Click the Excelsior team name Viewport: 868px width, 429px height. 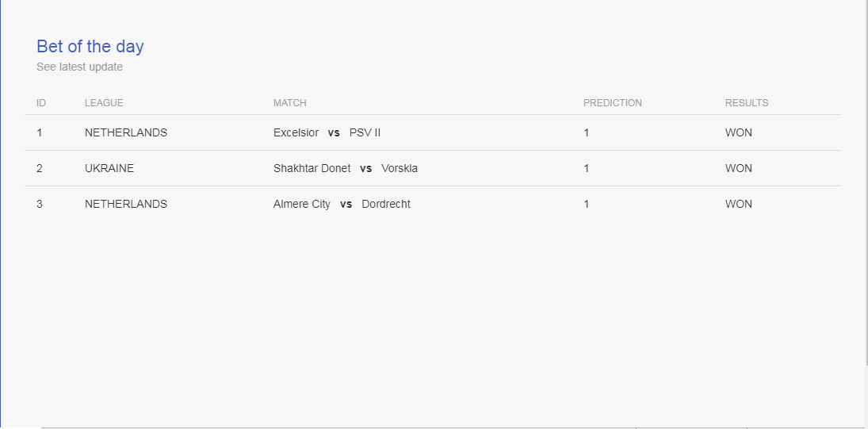tap(296, 133)
